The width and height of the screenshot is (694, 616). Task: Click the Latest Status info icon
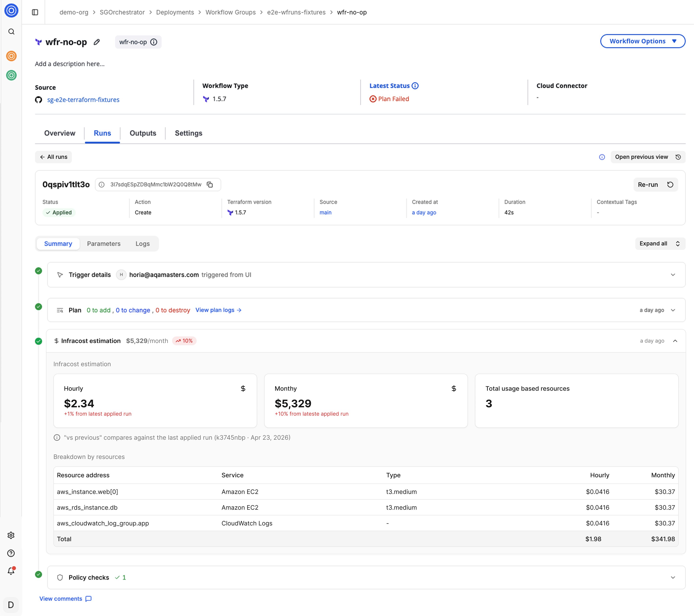coord(415,86)
